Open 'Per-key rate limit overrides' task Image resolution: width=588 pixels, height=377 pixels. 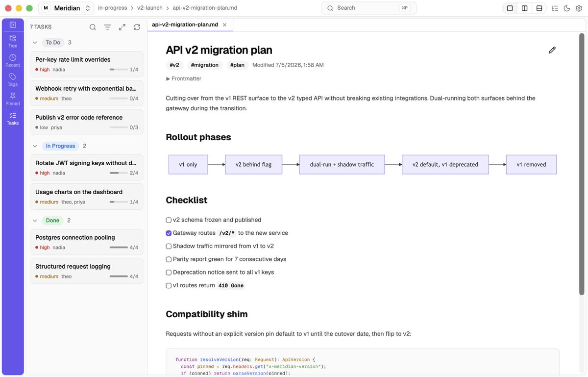click(x=87, y=64)
